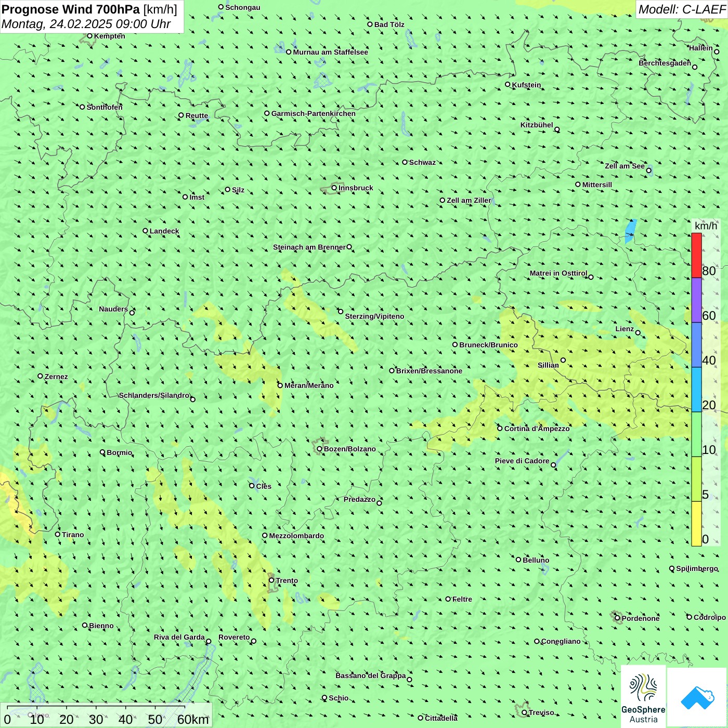Click the Sterzing/Vipiteno label
Image resolution: width=728 pixels, height=728 pixels.
coord(374,316)
